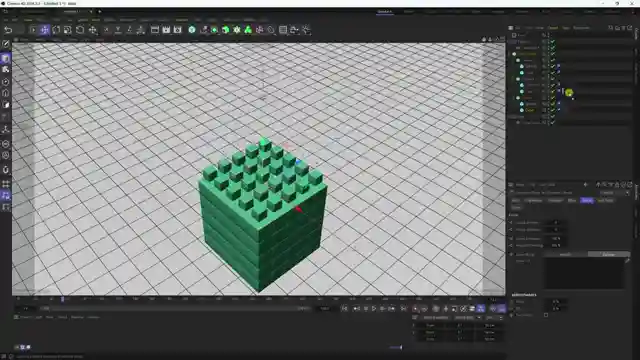The width and height of the screenshot is (640, 360).
Task: Render to Picture Viewer icon
Action: (x=166, y=30)
